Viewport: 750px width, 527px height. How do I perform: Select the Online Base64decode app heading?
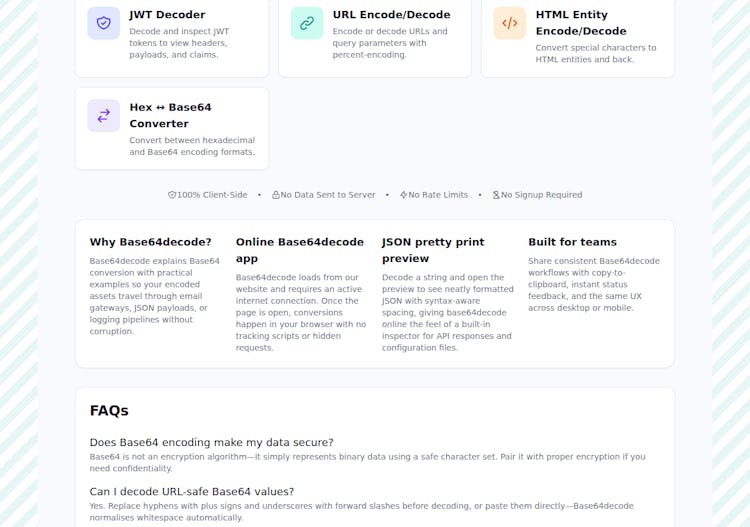299,250
